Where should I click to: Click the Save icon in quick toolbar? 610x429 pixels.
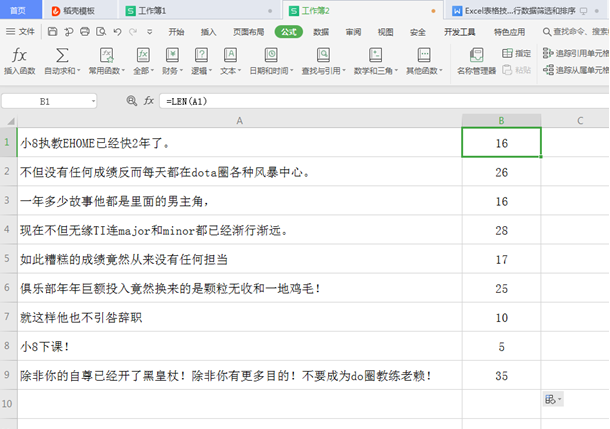point(53,32)
